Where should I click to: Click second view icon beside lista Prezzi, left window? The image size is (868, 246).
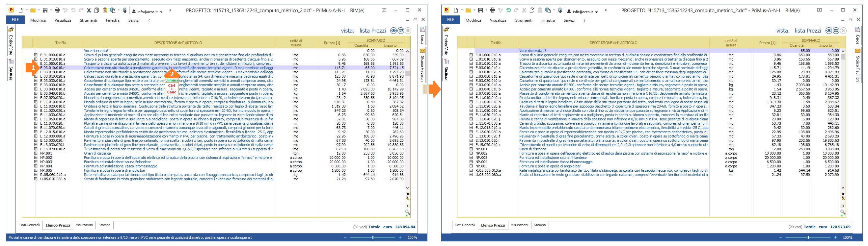[401, 31]
